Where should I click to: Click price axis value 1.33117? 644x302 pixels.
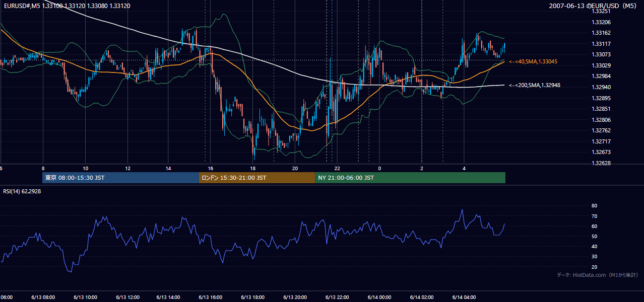601,44
